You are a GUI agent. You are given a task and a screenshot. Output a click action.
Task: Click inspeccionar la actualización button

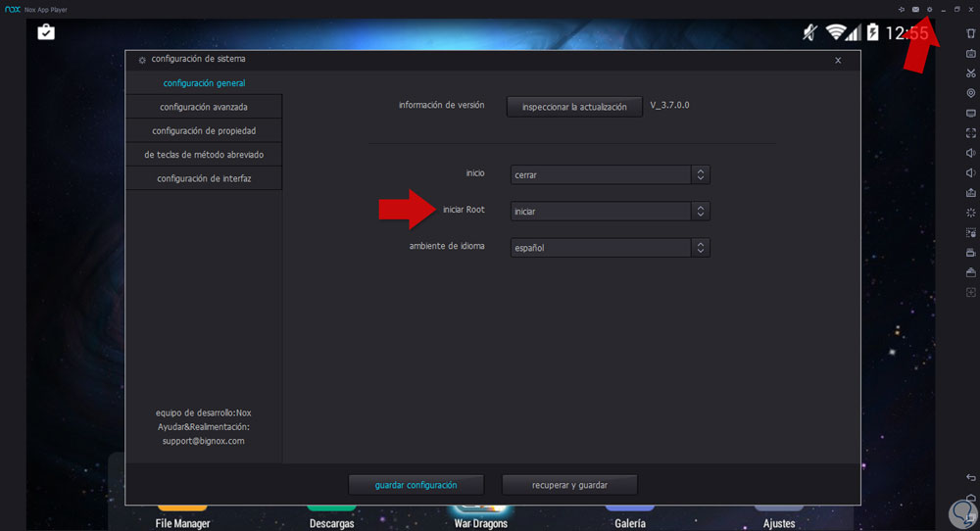coord(574,107)
